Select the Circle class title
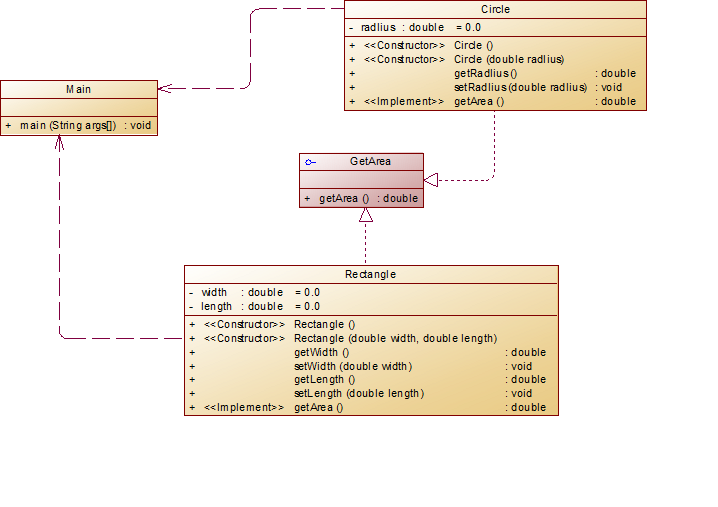This screenshot has height=507, width=718. 495,9
